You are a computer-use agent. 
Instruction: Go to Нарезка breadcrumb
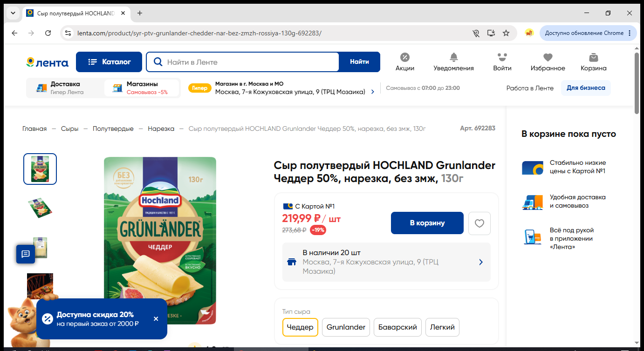(x=161, y=128)
